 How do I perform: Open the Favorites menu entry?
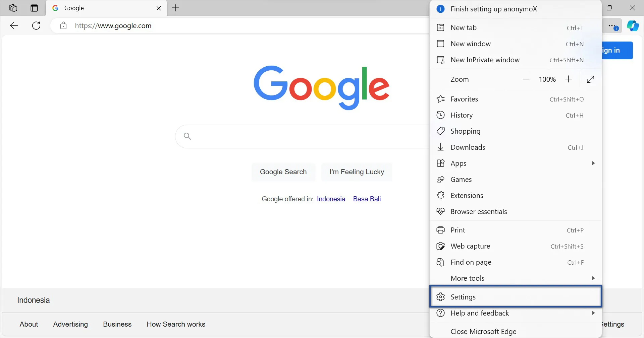point(464,99)
